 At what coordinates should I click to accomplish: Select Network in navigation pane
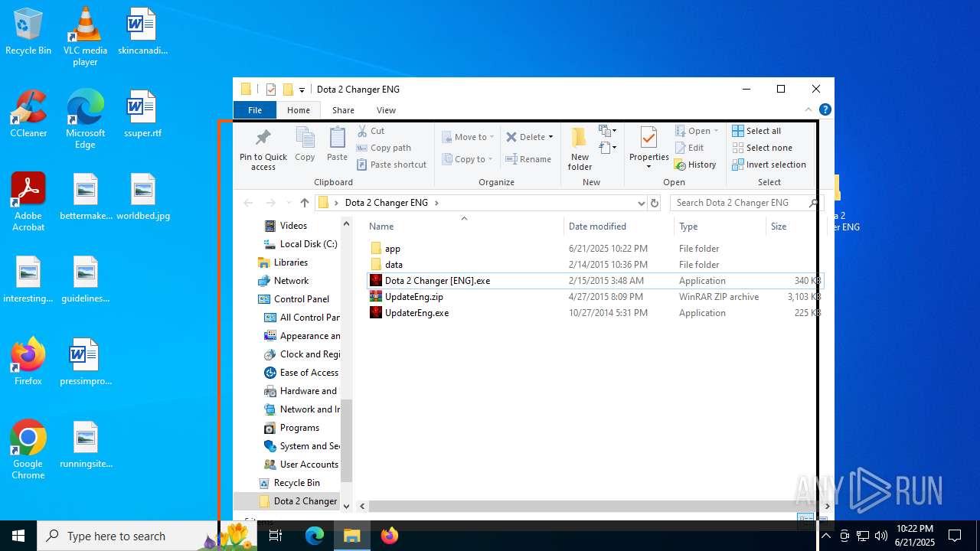tap(283, 281)
